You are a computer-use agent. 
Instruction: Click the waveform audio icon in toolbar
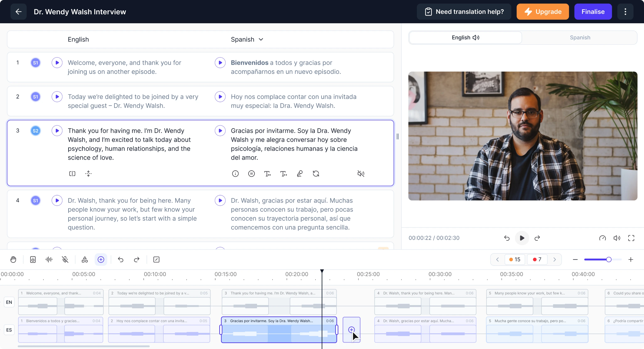pyautogui.click(x=49, y=259)
